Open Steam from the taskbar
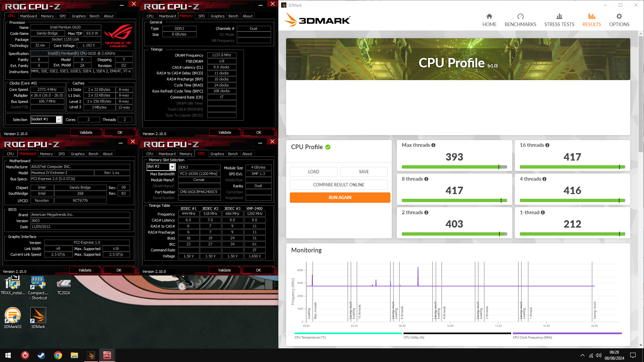 41,355
